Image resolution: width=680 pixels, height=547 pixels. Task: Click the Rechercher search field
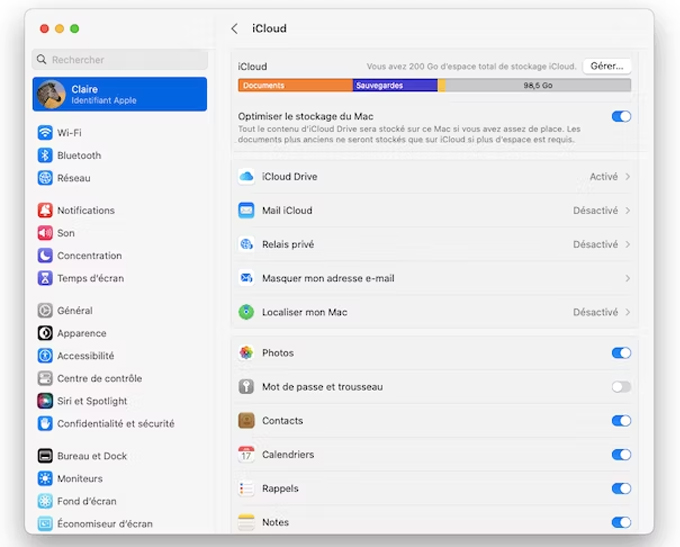click(x=120, y=59)
